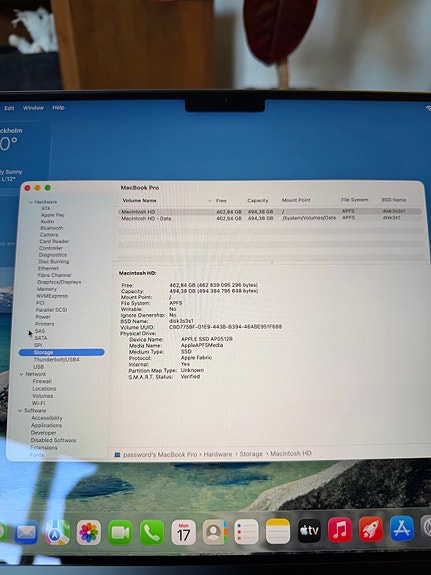
Task: Click Hardware in the bottom path bar
Action: pos(218,454)
